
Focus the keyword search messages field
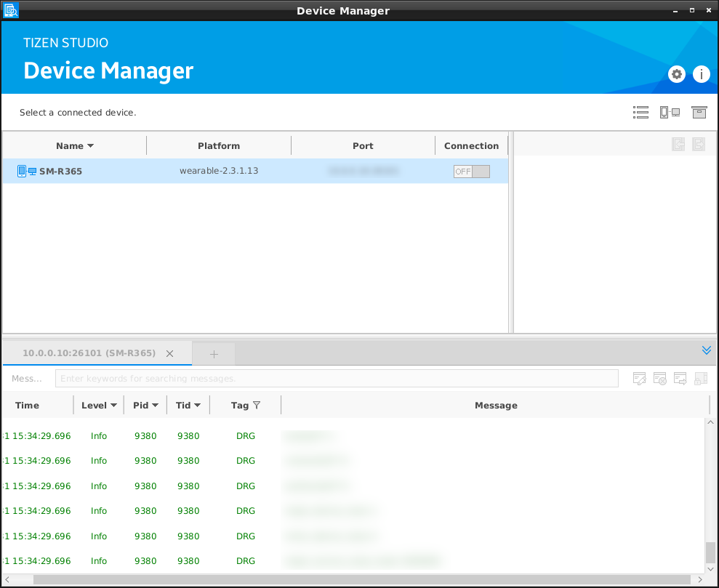click(337, 379)
